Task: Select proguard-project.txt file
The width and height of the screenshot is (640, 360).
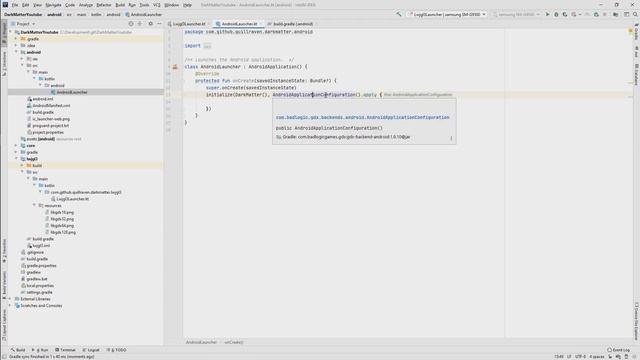Action: 51,125
